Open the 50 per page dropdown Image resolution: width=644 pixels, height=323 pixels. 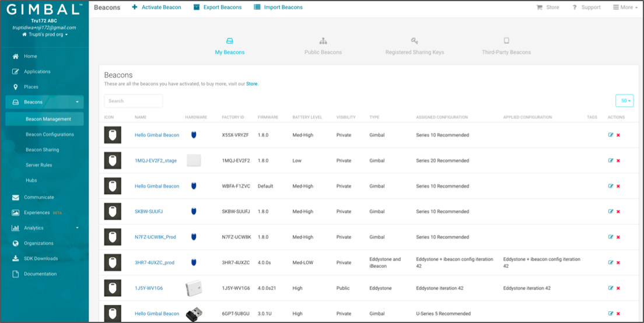coord(624,101)
